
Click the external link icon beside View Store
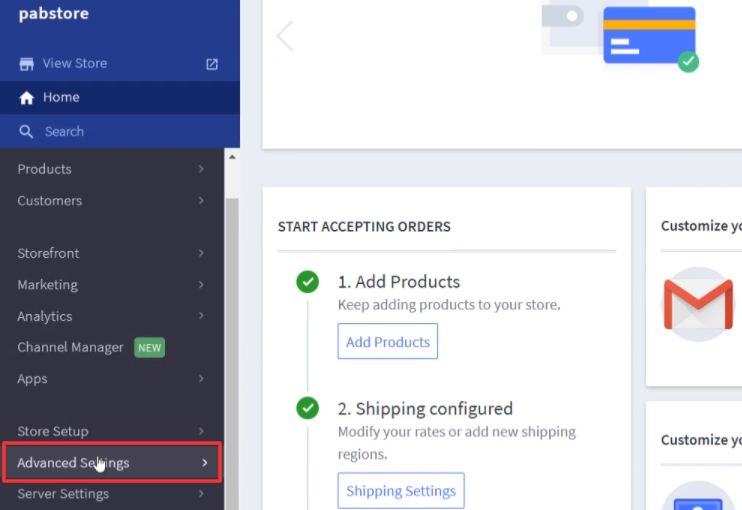tap(212, 64)
